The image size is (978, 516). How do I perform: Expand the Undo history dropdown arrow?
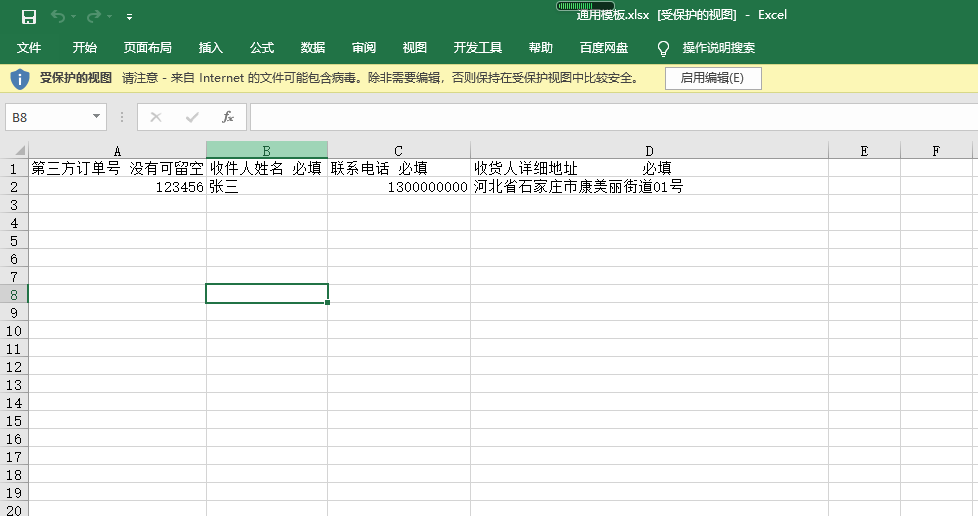74,17
